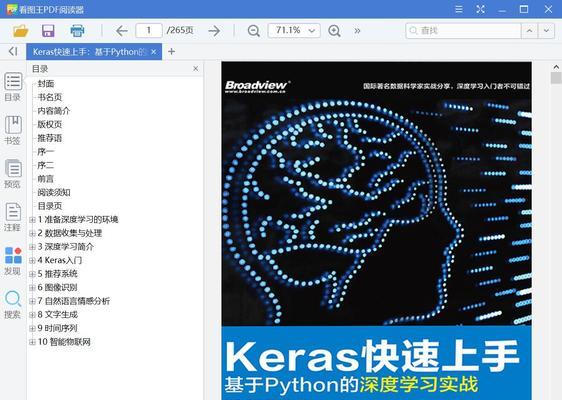Close the 目录 panel with its X
This screenshot has width=562, height=400.
pyautogui.click(x=195, y=68)
